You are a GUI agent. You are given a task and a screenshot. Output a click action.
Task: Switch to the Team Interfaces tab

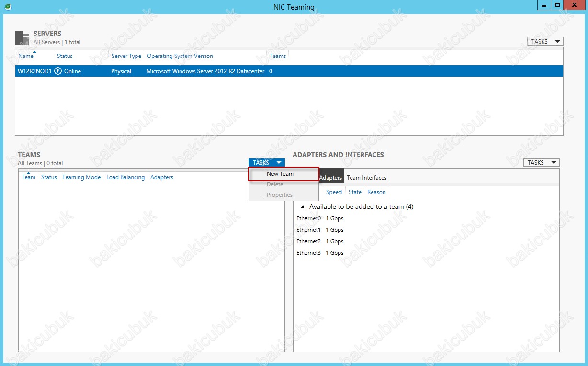(x=367, y=178)
